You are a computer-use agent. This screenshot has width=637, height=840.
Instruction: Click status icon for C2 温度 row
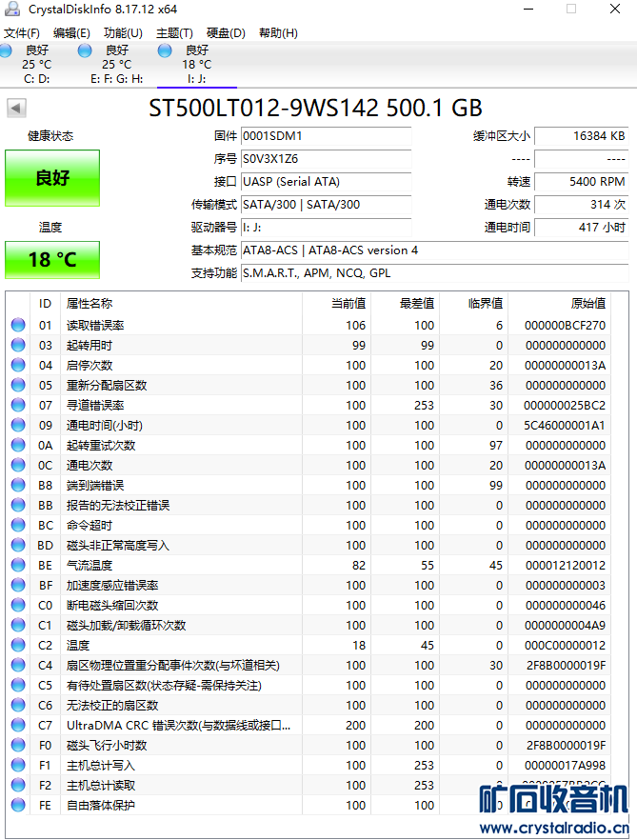(18, 645)
